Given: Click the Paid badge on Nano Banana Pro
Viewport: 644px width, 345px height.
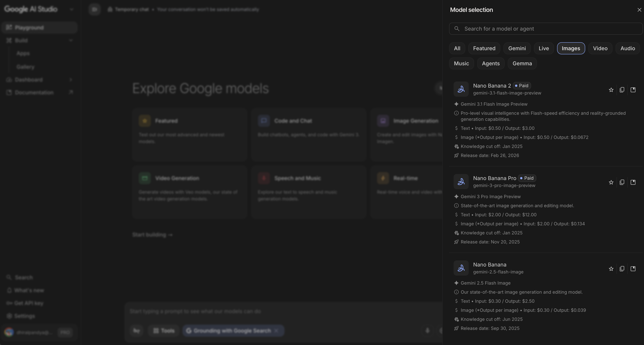Looking at the screenshot, I should pos(527,178).
